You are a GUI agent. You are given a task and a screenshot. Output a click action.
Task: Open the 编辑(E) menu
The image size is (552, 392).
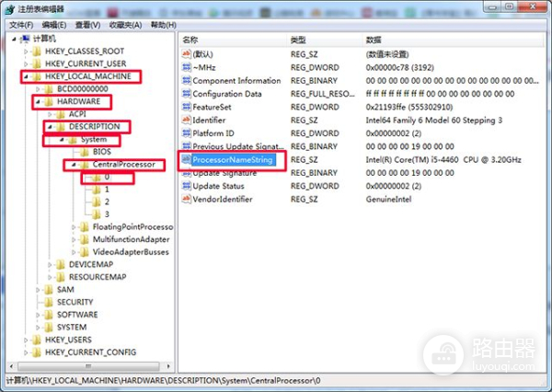coord(54,25)
